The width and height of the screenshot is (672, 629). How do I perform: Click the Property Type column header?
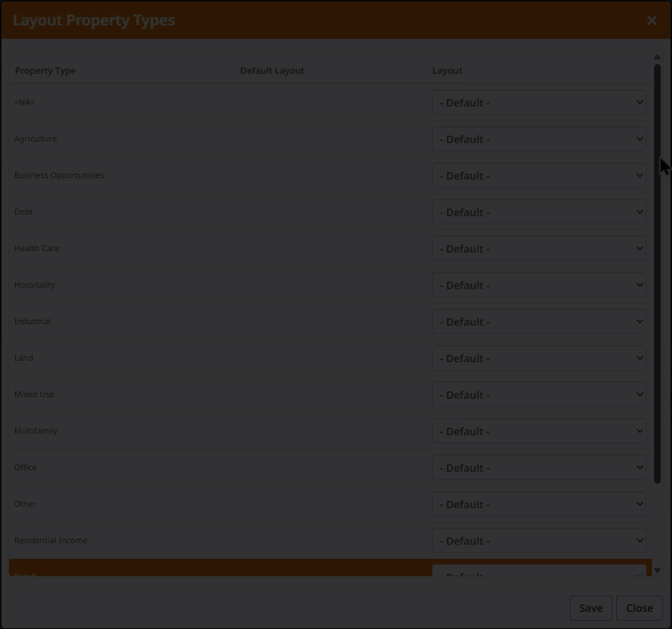[45, 71]
